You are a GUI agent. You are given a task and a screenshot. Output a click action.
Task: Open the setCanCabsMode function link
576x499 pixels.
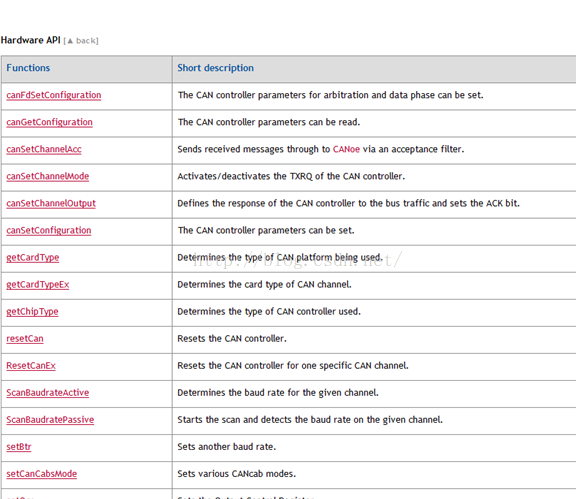[42, 474]
